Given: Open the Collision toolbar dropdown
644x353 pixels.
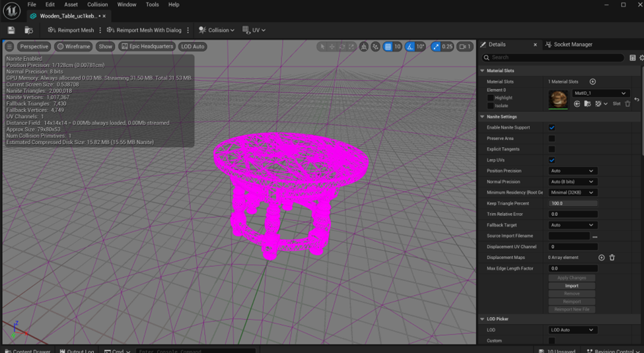Looking at the screenshot, I should 217,30.
